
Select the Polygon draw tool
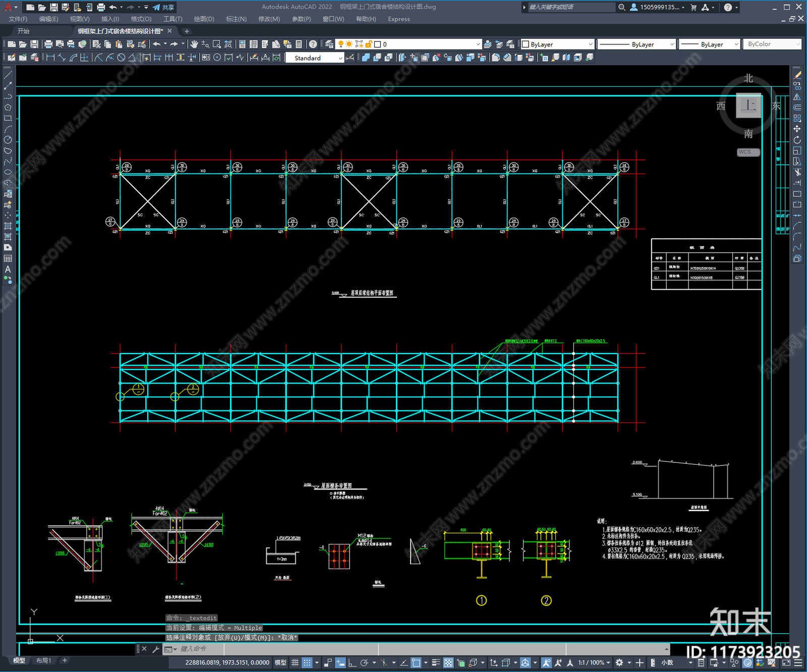(x=8, y=107)
